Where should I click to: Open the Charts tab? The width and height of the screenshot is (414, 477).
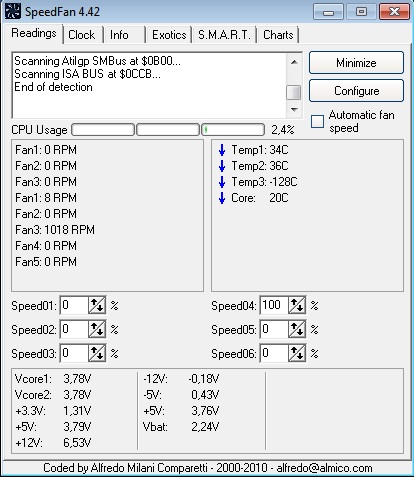[x=278, y=35]
